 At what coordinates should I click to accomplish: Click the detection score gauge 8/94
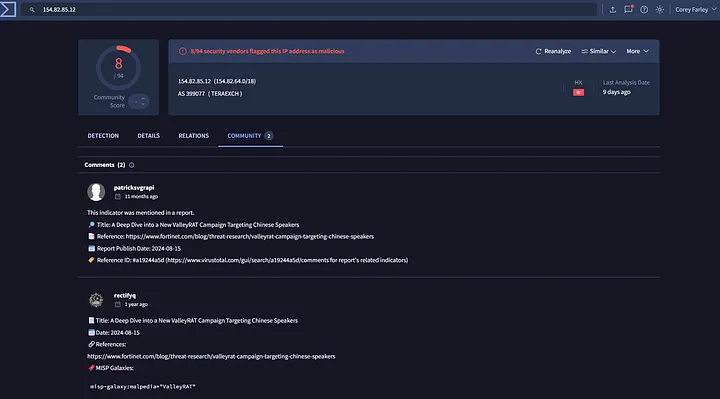pyautogui.click(x=118, y=67)
